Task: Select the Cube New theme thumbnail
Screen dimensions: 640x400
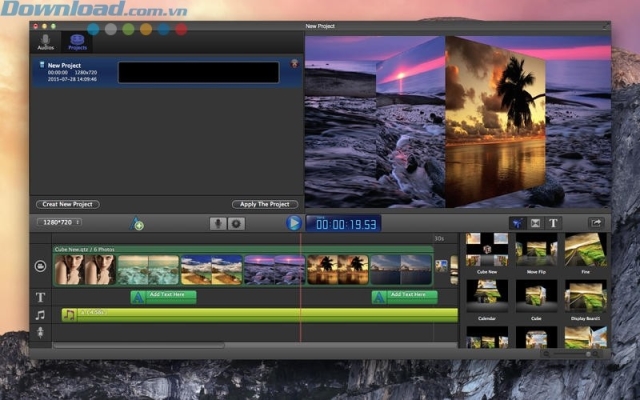Action: click(x=487, y=251)
